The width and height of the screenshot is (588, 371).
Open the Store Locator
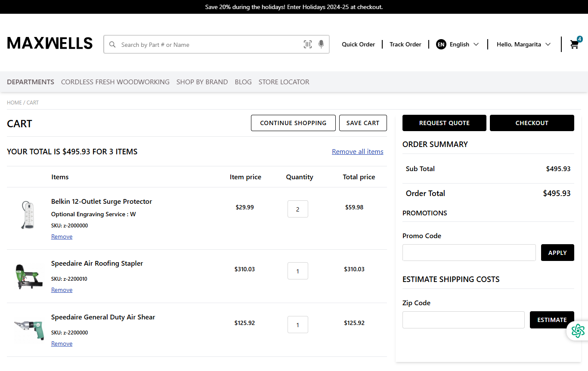tap(284, 82)
